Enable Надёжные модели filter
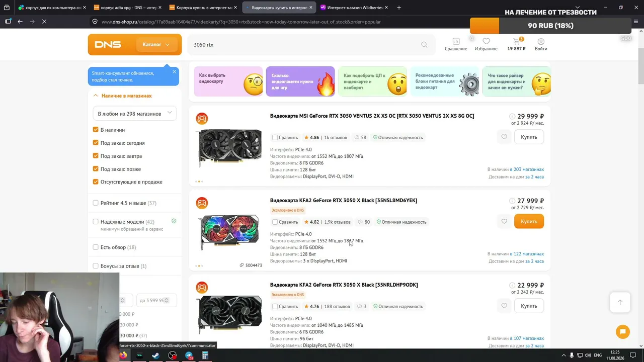This screenshot has width=644, height=362. tap(96, 222)
